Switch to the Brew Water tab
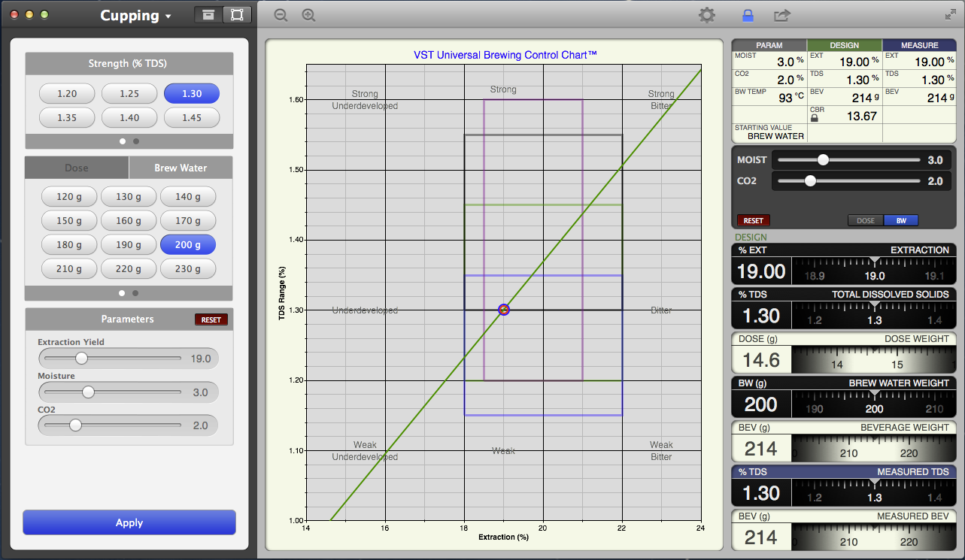The image size is (965, 560). point(181,168)
